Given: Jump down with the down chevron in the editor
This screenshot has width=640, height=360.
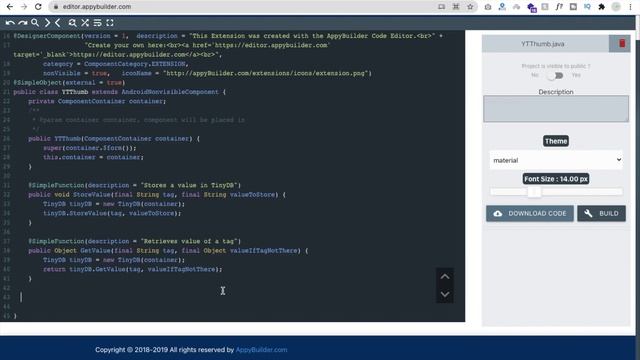Looking at the screenshot, I should tap(445, 294).
